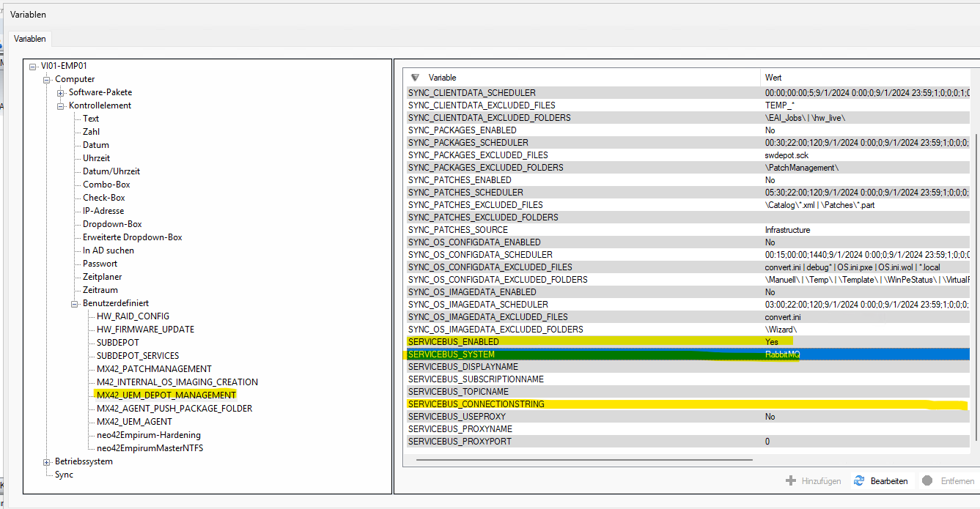Viewport: 980px width, 509px height.
Task: Click the Hinzufügen plus icon
Action: (790, 481)
